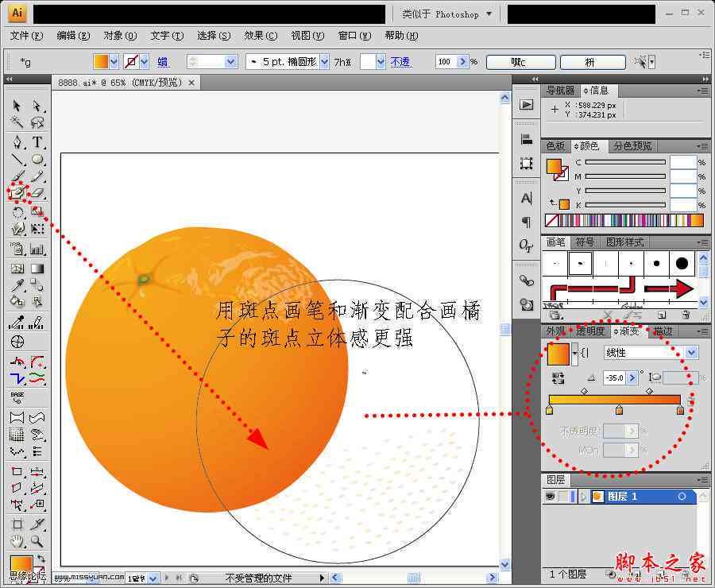The width and height of the screenshot is (715, 588).
Task: Open the 文件(F) menu
Action: pyautogui.click(x=26, y=36)
